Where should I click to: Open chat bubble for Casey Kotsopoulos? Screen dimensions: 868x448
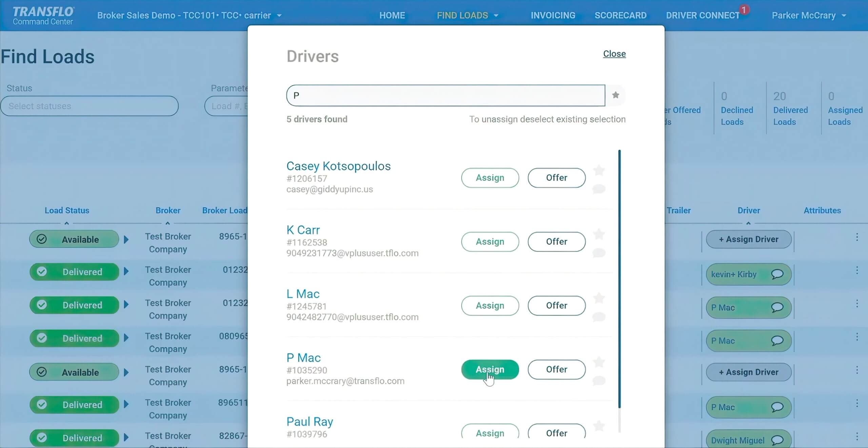(x=599, y=189)
